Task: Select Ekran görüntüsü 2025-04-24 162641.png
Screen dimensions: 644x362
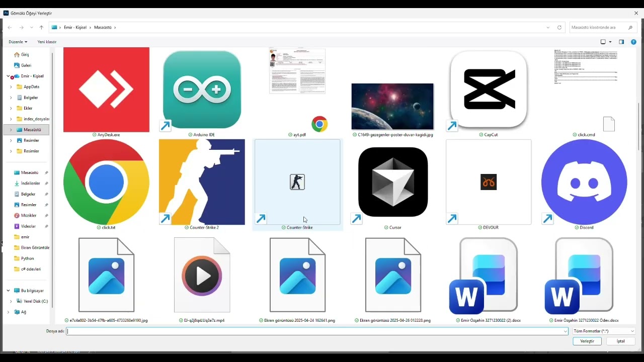Action: [x=297, y=275]
